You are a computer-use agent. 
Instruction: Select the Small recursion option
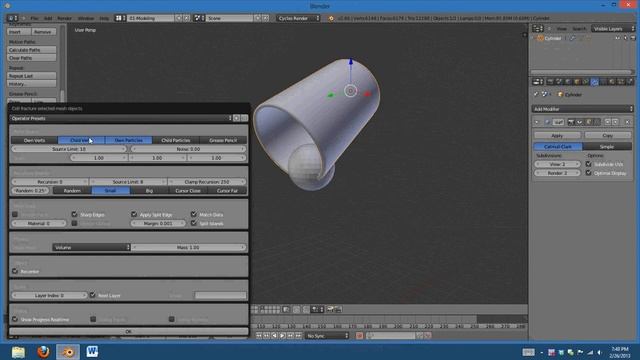point(111,191)
